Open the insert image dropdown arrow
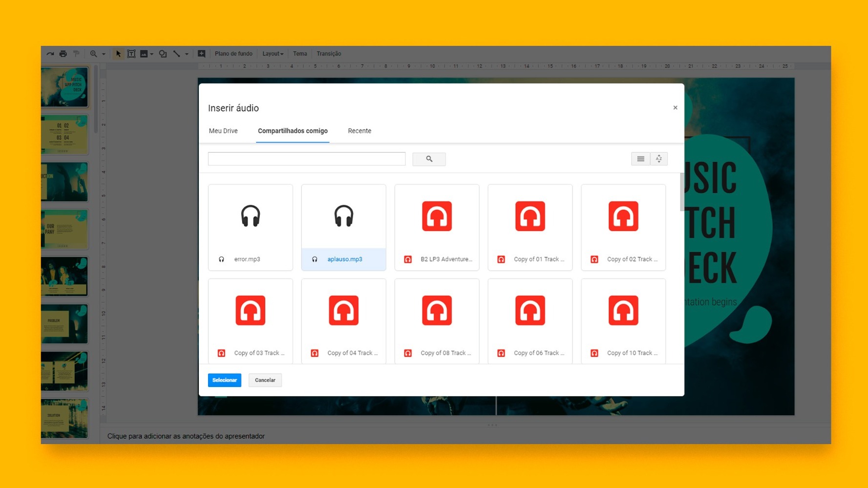868x488 pixels. tap(152, 54)
